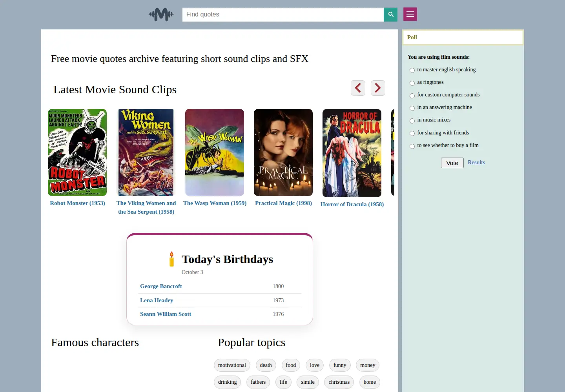Select the love topic tag

315,365
